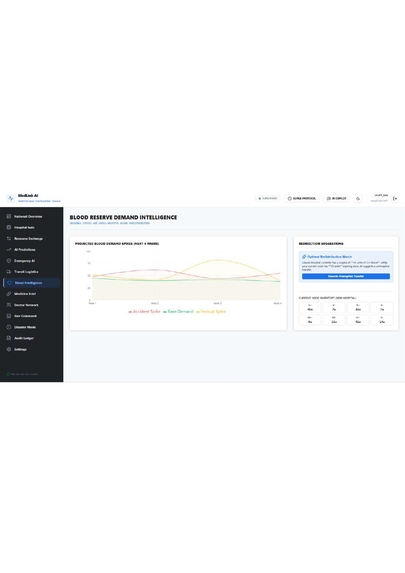Click the Optimal Redistribution Match title

329,257
